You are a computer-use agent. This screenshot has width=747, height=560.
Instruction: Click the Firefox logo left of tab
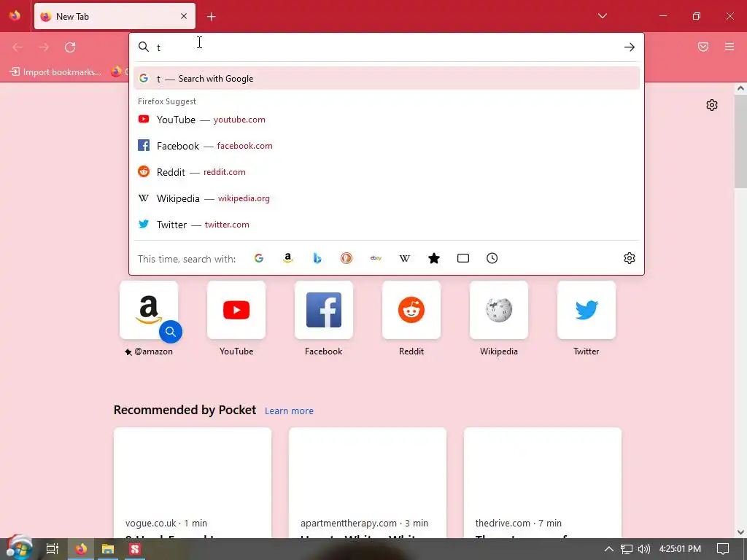(x=15, y=16)
